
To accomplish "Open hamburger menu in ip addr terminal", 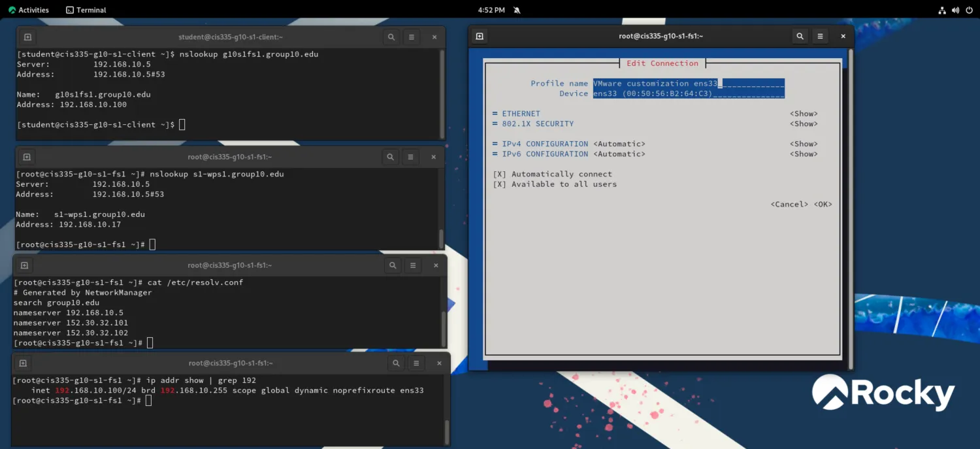I will (x=416, y=363).
